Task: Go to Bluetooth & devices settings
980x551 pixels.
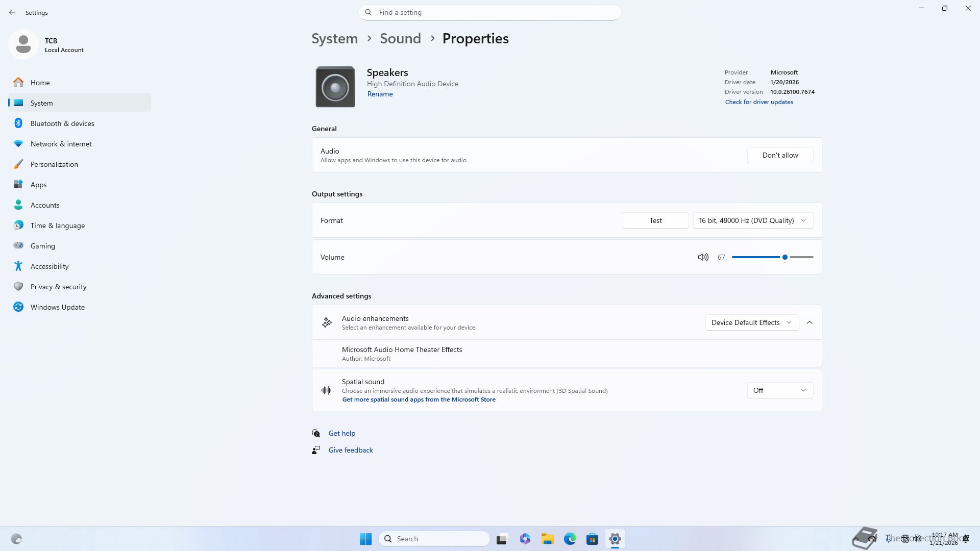Action: point(62,123)
